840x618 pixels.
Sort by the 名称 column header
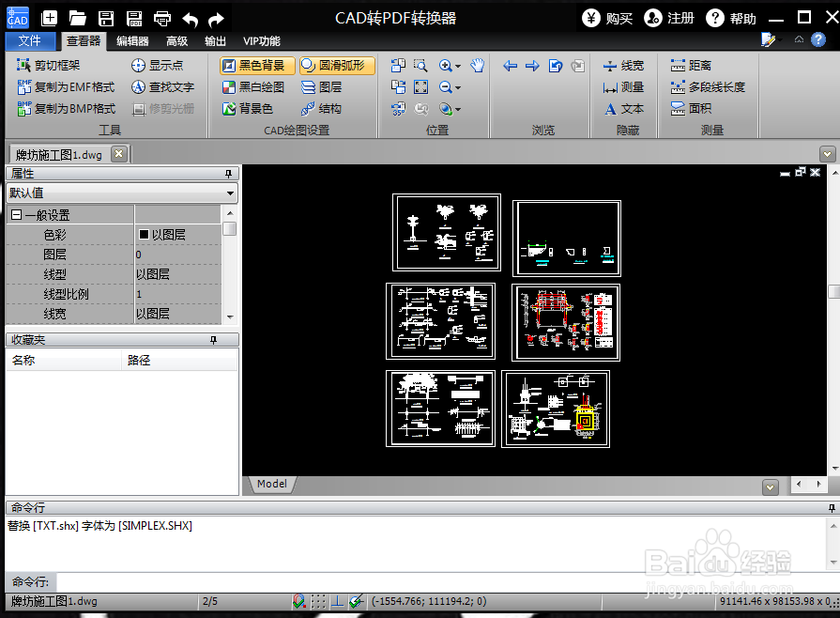63,361
